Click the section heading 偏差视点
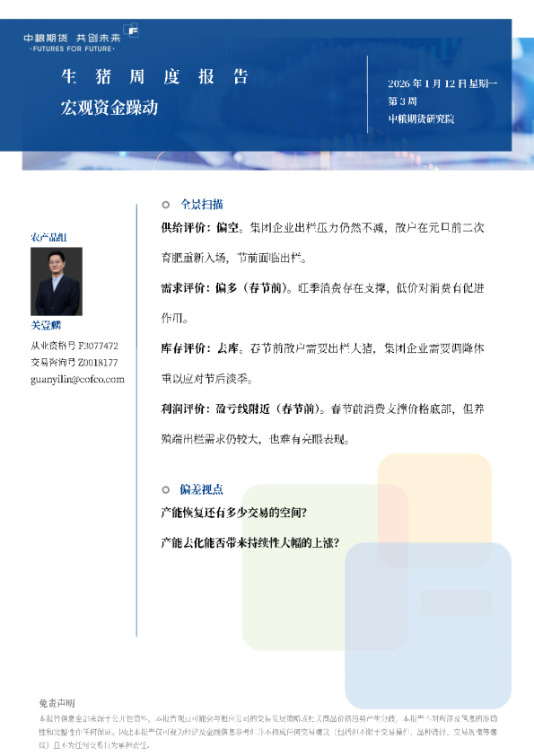The image size is (534, 756). point(201,489)
